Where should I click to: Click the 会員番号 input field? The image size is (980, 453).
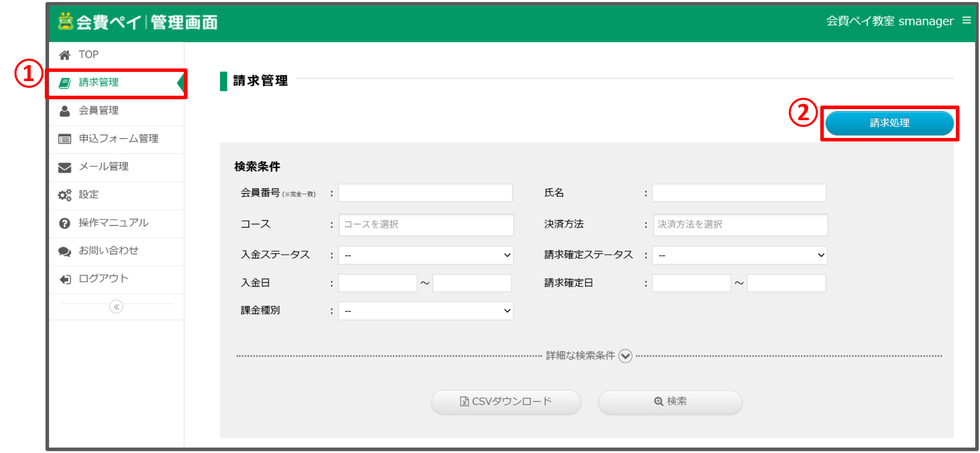[425, 193]
